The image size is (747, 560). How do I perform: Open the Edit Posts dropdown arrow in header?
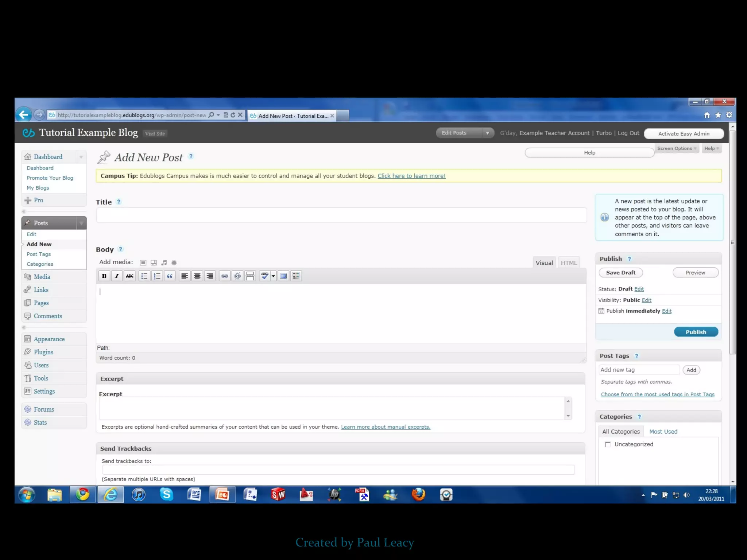point(487,133)
